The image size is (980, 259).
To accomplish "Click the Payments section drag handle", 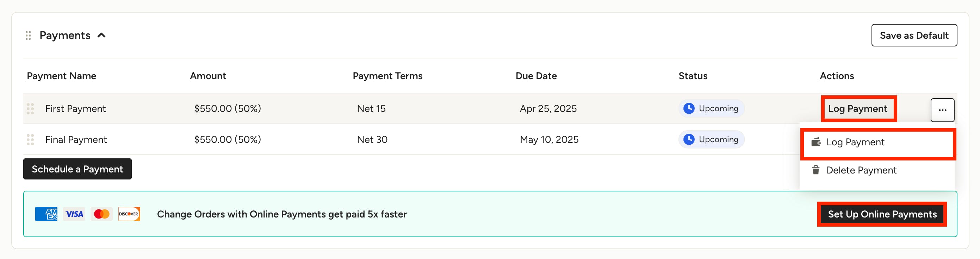I will (28, 35).
